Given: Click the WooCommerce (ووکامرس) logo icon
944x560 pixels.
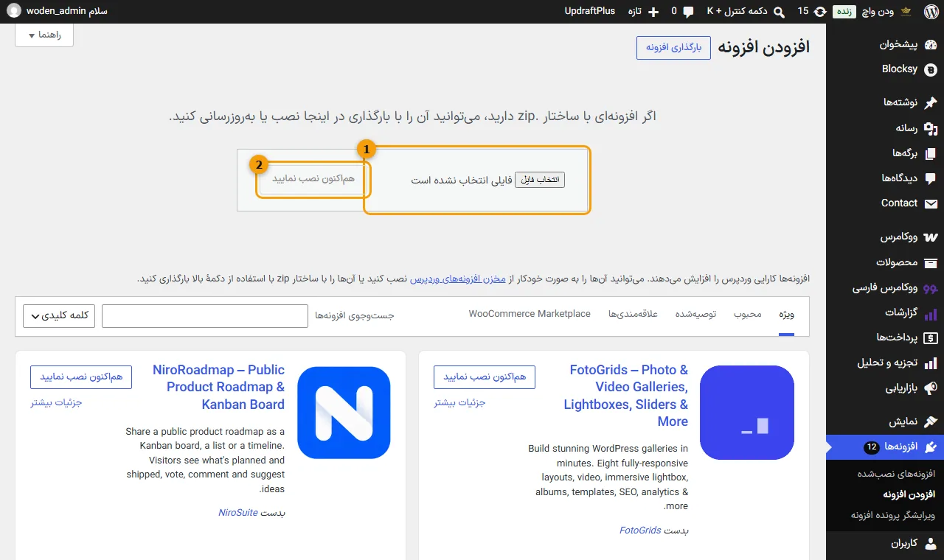Looking at the screenshot, I should pos(931,237).
